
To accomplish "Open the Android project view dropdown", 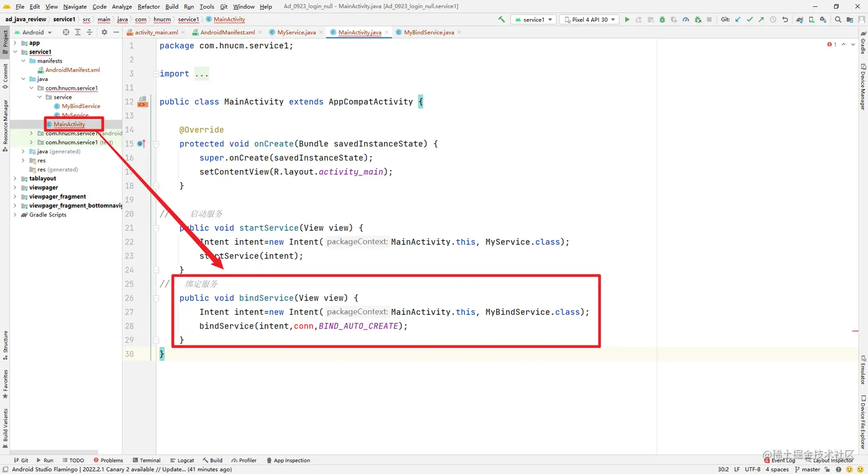I will pos(33,32).
